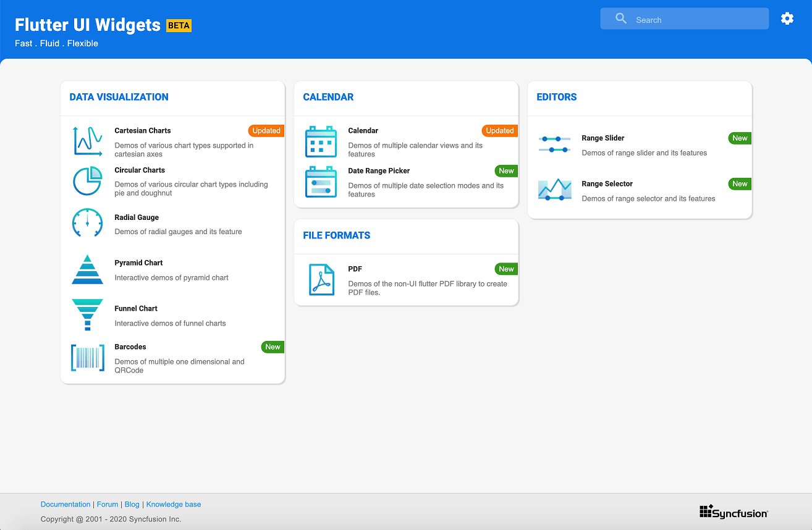812x530 pixels.
Task: Click the Radial Gauge dial icon
Action: (x=87, y=223)
